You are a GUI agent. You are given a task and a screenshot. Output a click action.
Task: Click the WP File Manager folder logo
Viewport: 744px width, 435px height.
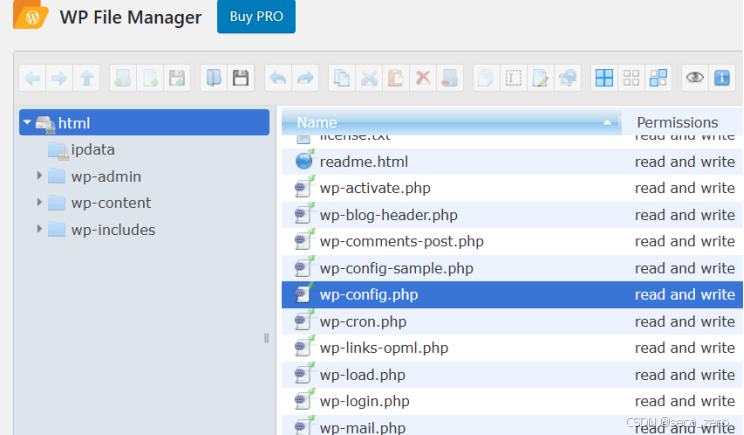(x=30, y=15)
